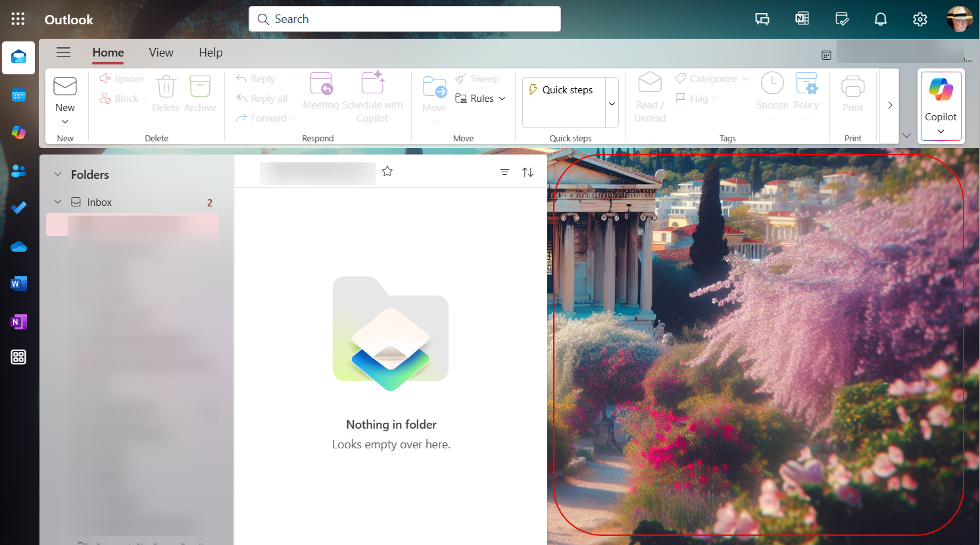Toggle Read / Unread status
The width and height of the screenshot is (980, 545).
pyautogui.click(x=649, y=97)
